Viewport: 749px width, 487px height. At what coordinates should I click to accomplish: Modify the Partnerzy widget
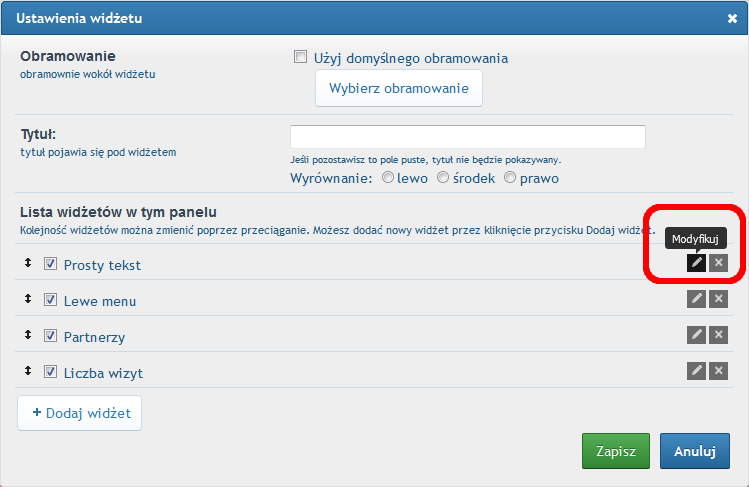696,335
